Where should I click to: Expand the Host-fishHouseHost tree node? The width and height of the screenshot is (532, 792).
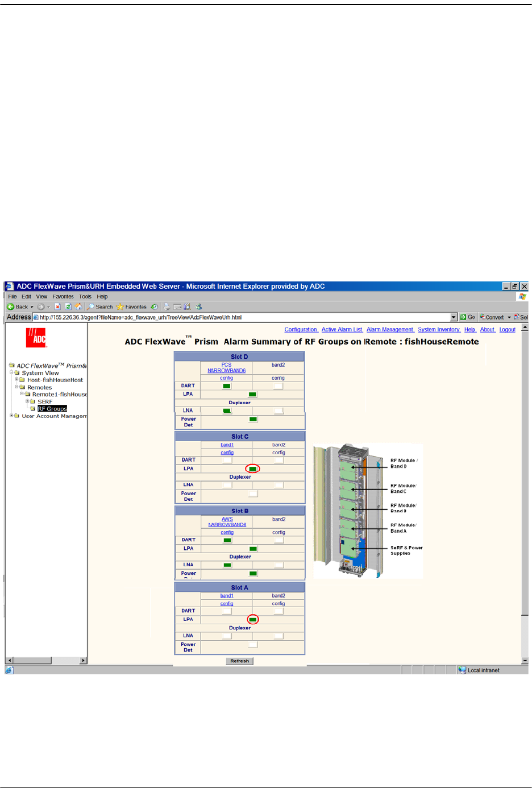point(17,380)
